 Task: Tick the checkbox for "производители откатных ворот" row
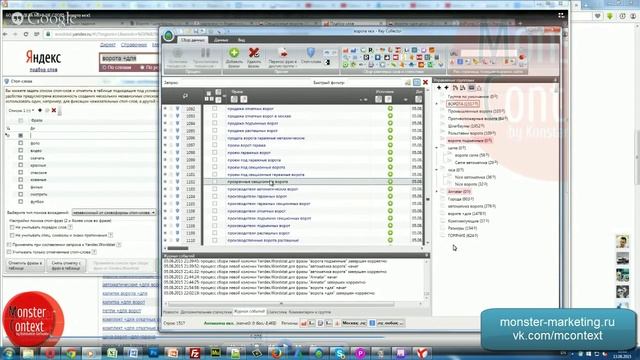215,211
